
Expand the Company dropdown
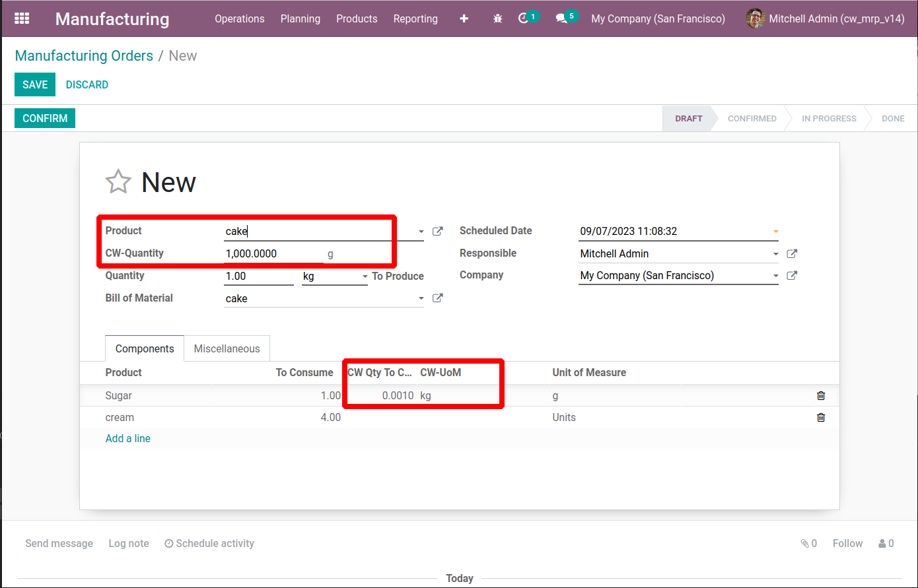coord(775,276)
